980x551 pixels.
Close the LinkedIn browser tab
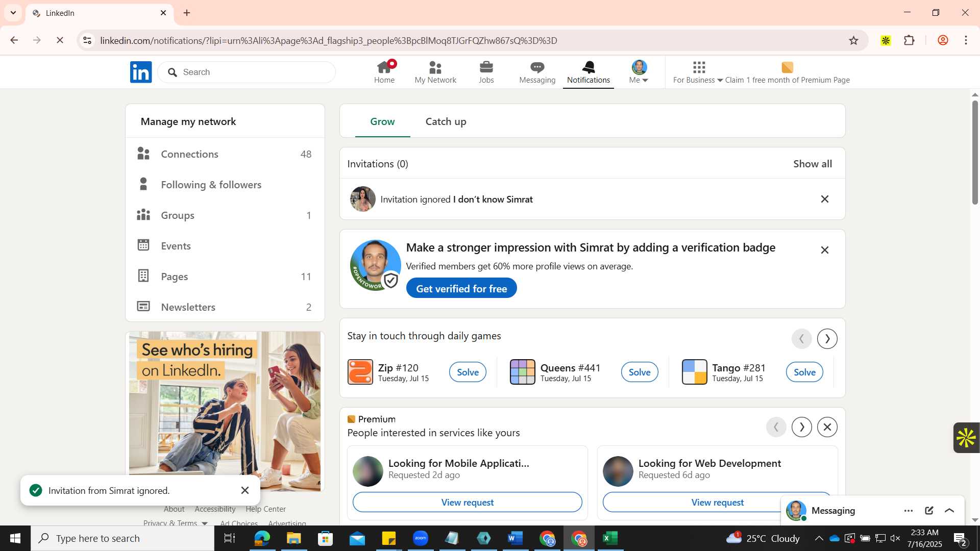pyautogui.click(x=163, y=13)
